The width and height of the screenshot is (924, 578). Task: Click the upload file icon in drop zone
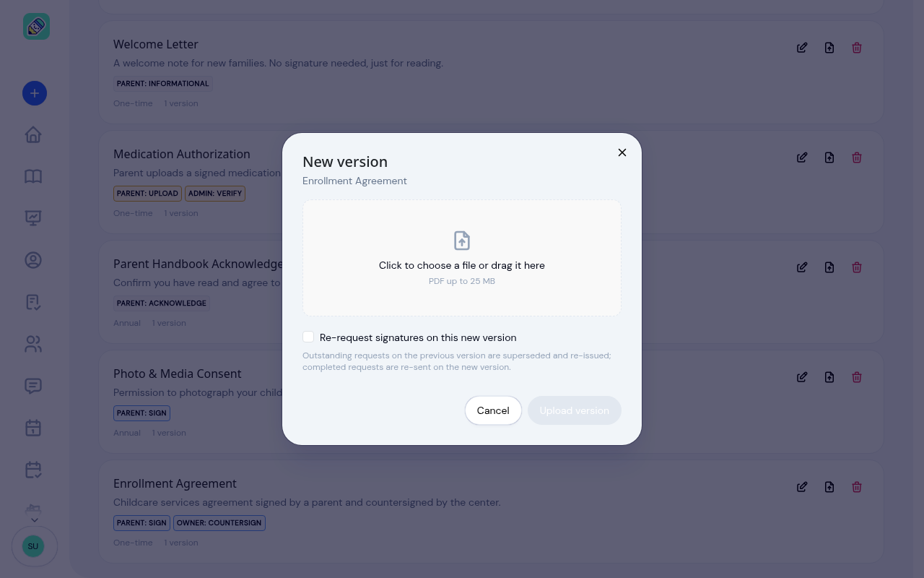pyautogui.click(x=462, y=241)
